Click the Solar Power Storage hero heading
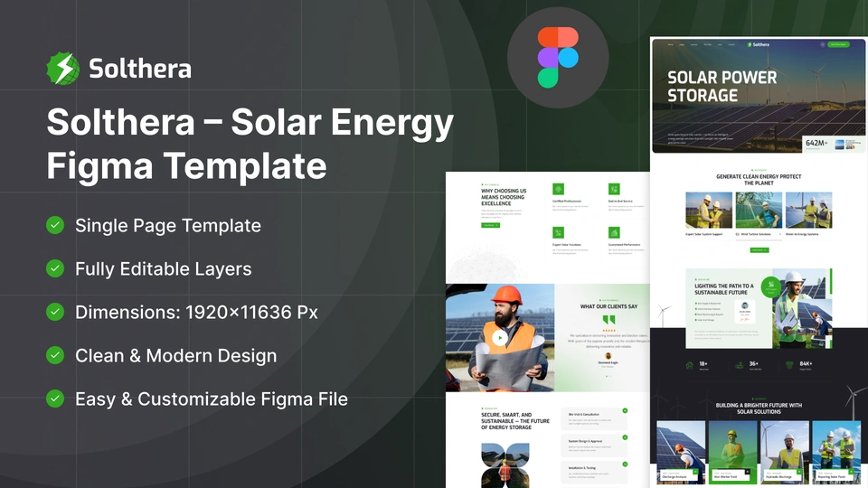The image size is (868, 488). click(x=722, y=87)
